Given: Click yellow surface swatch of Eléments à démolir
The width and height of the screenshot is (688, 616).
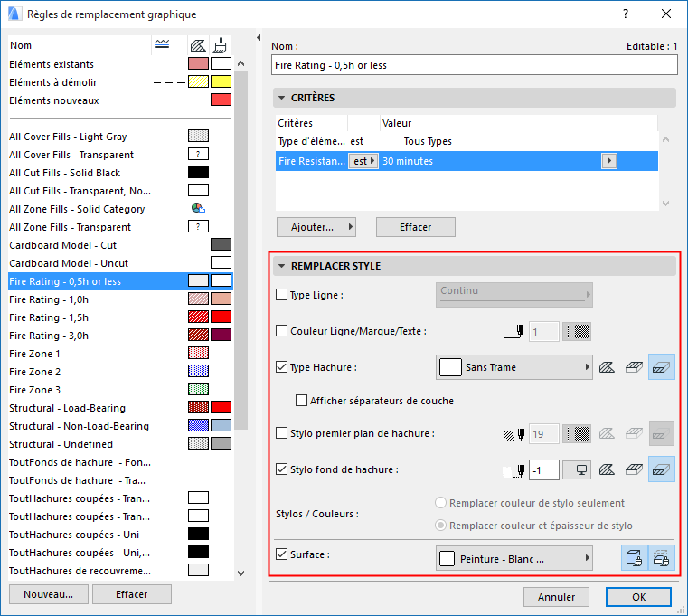Looking at the screenshot, I should point(221,81).
